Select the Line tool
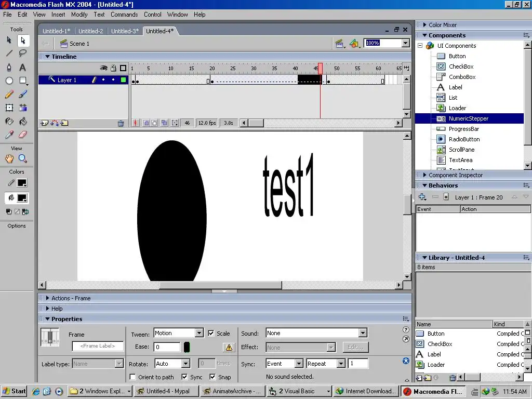Screen dimensions: 532x399 (x=9, y=54)
